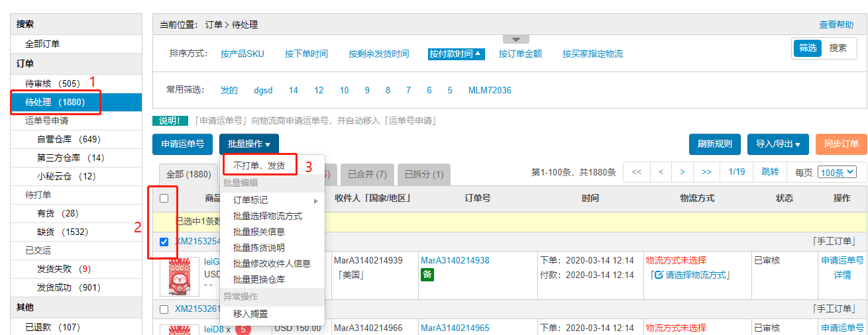Click 刷新规则 button

coord(715,144)
